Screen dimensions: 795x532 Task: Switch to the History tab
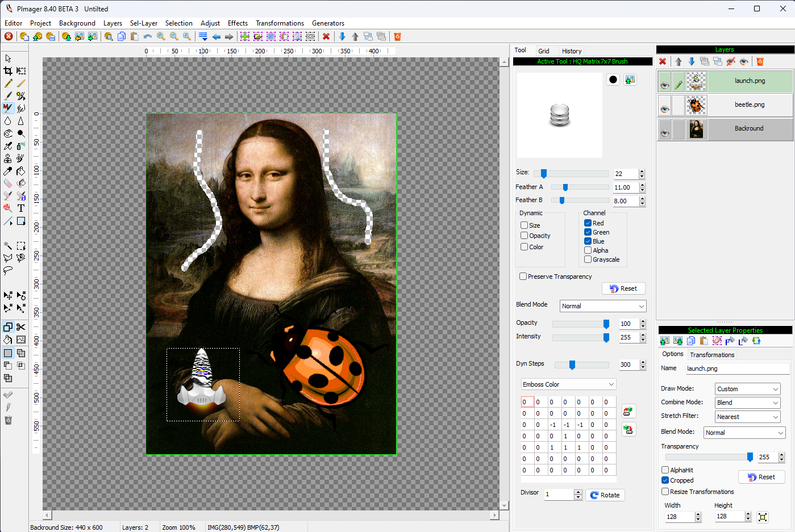pos(572,51)
